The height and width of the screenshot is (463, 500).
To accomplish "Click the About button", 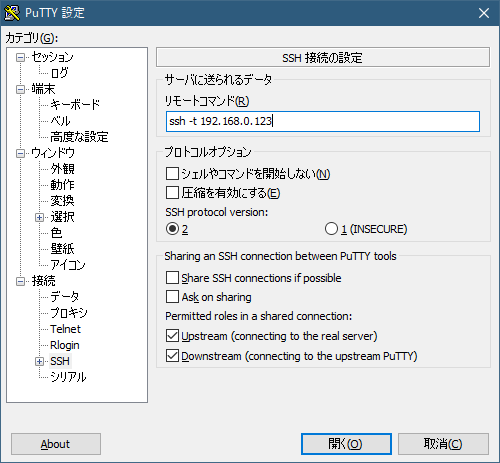I will pyautogui.click(x=56, y=444).
